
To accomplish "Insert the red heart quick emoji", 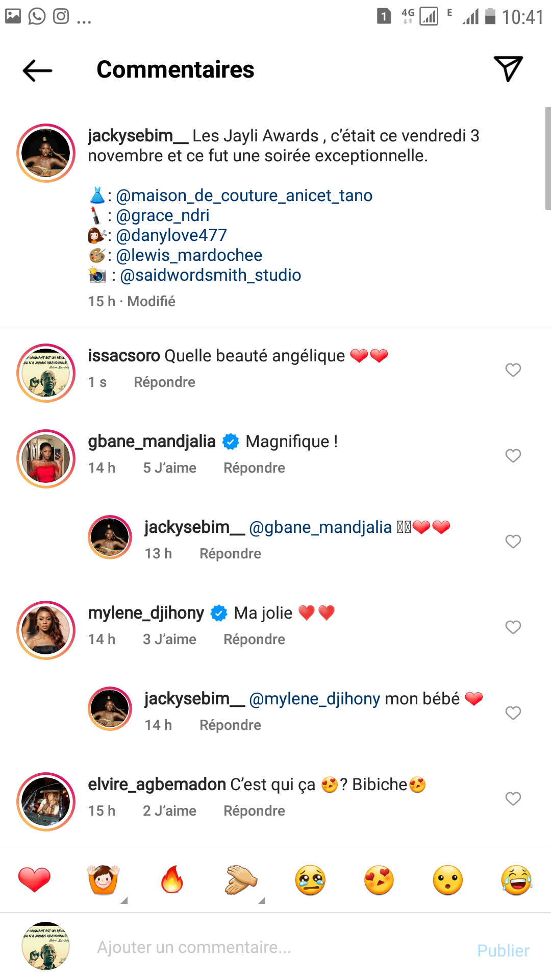I will coord(34,879).
